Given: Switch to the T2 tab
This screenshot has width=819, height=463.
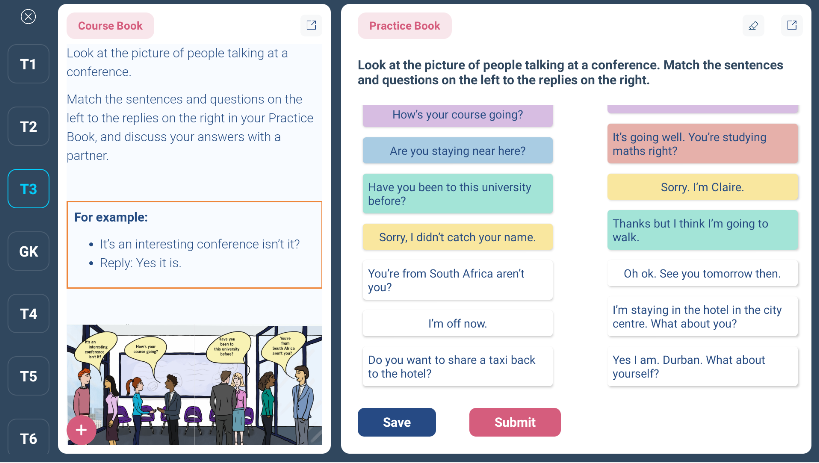Looking at the screenshot, I should (x=28, y=126).
